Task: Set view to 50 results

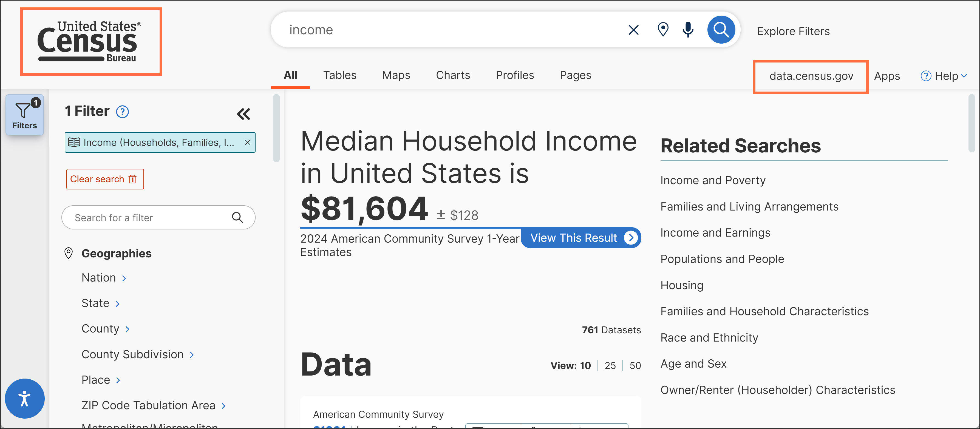Action: pyautogui.click(x=635, y=365)
